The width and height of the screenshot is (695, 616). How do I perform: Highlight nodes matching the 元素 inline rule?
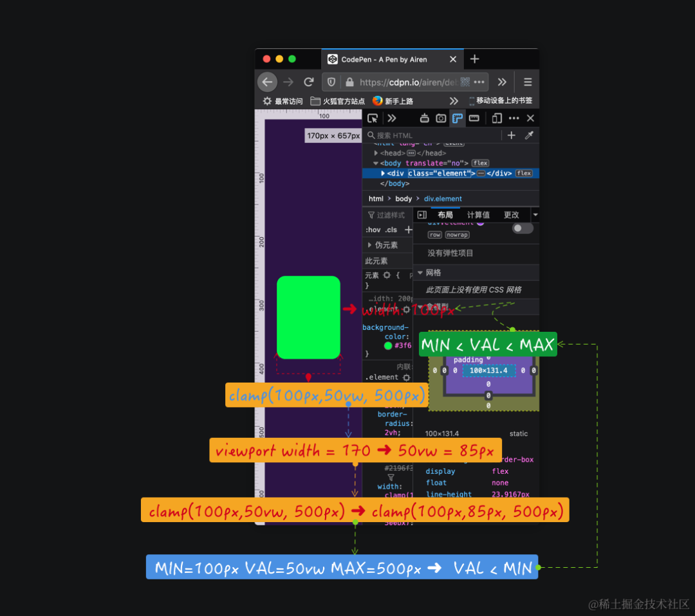[387, 275]
